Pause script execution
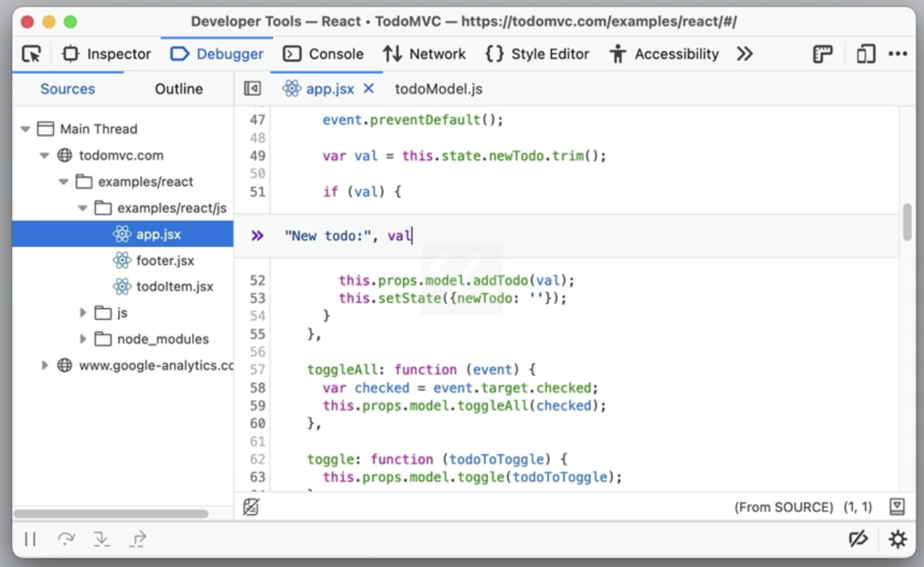The image size is (924, 567). coord(30,539)
